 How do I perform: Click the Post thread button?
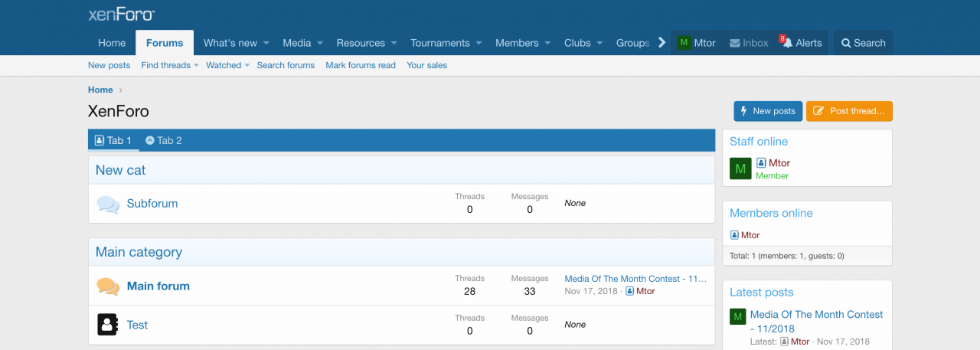[849, 111]
